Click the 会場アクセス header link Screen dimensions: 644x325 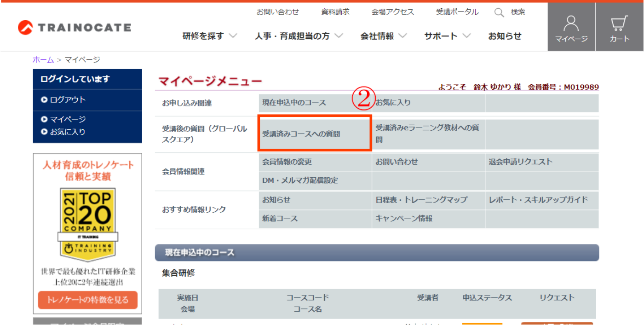point(393,12)
